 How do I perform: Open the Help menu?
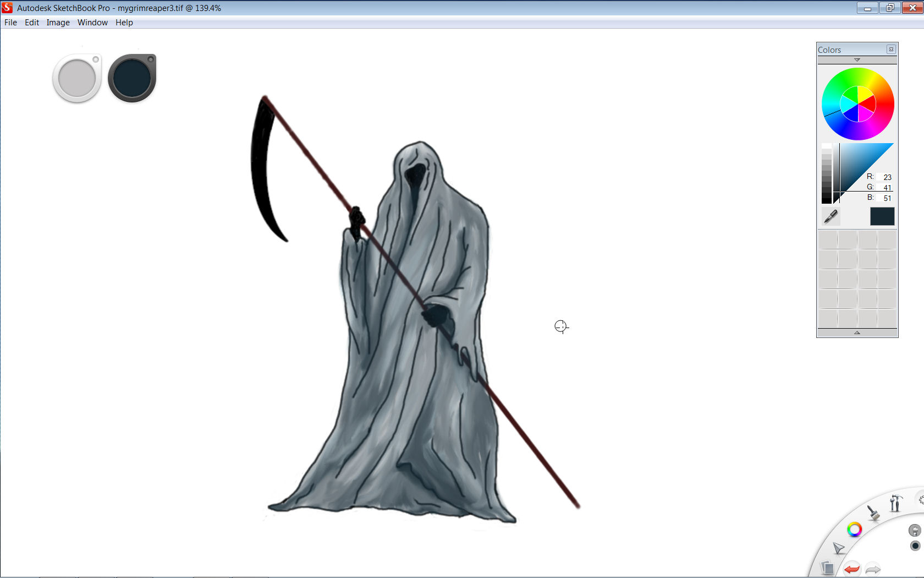(124, 23)
